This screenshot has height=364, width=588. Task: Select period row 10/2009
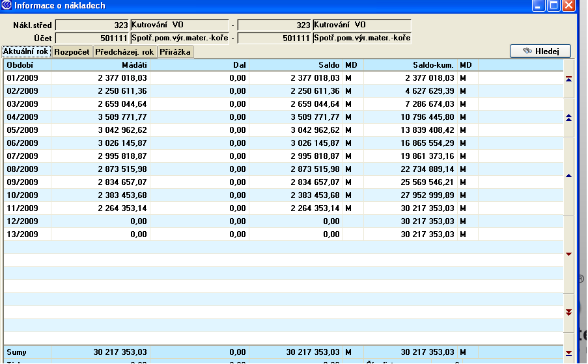tap(283, 195)
